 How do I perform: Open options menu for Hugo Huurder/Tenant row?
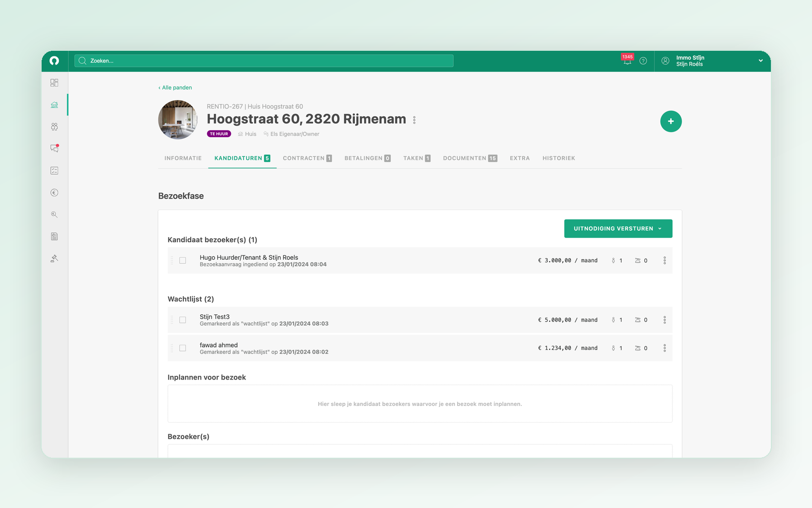point(664,261)
